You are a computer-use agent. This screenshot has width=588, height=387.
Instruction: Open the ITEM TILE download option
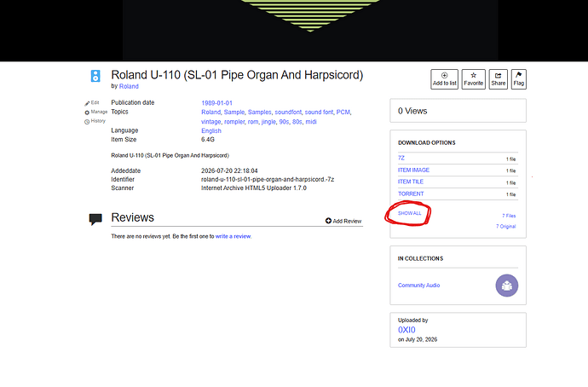[411, 182]
